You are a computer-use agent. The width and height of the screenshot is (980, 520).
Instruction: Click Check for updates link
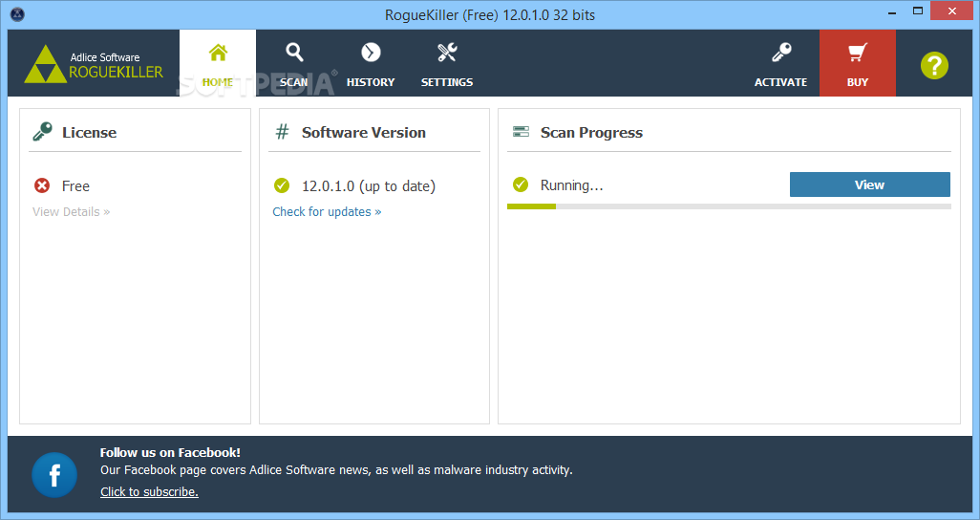click(327, 212)
